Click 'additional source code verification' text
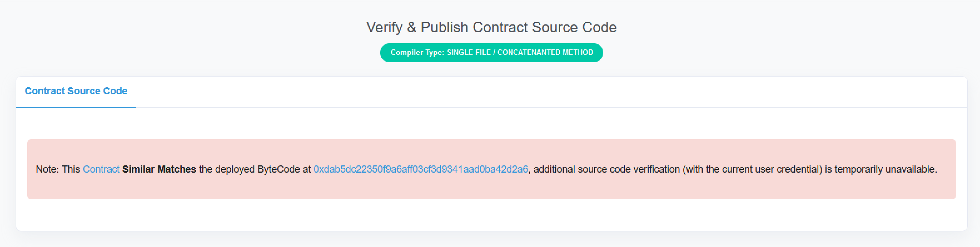This screenshot has width=980, height=247. [606, 169]
